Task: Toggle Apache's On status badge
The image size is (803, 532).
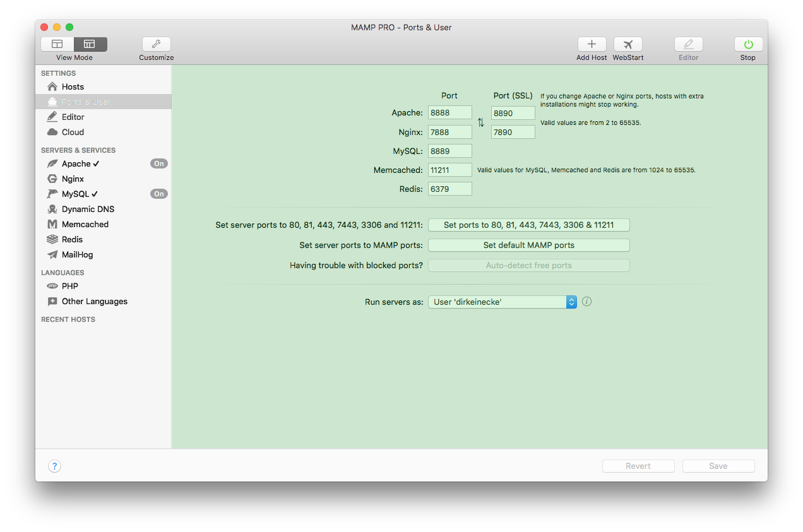Action: pos(158,163)
